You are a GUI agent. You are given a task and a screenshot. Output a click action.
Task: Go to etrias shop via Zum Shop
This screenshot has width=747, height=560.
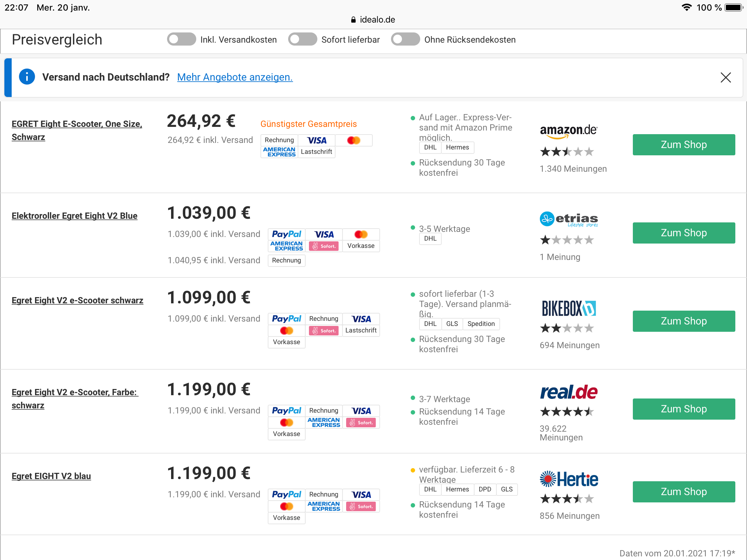point(684,233)
